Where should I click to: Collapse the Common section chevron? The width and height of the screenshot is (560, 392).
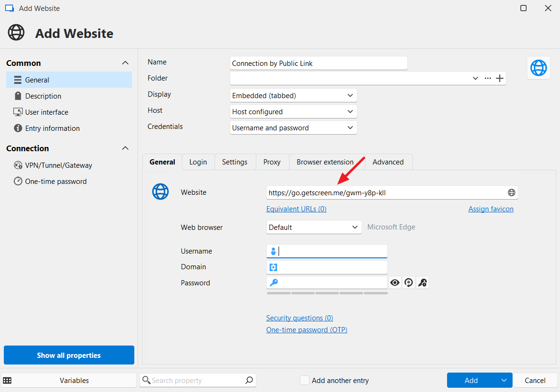pos(125,63)
